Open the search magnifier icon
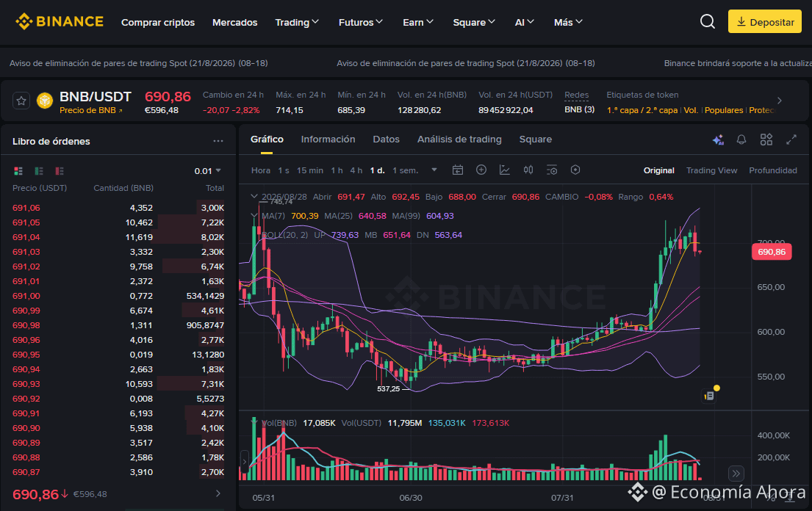812x511 pixels. [708, 22]
